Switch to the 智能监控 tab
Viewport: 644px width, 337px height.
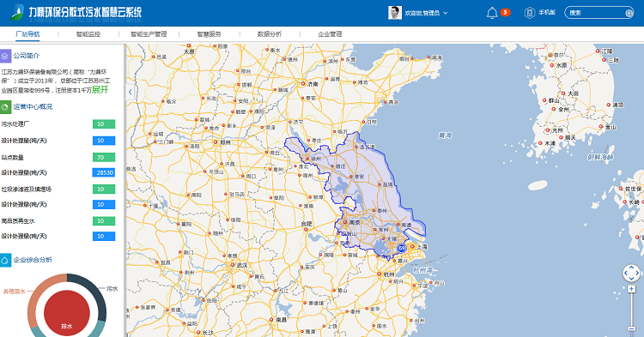coord(88,34)
